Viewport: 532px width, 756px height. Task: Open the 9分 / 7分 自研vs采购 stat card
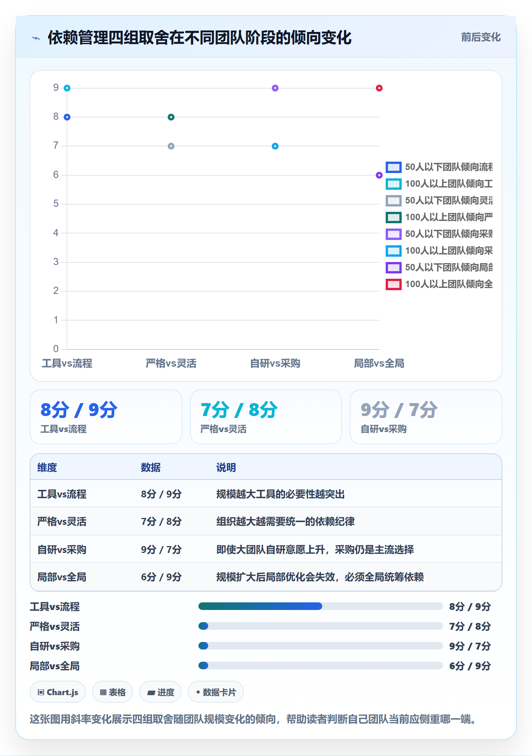tap(426, 417)
